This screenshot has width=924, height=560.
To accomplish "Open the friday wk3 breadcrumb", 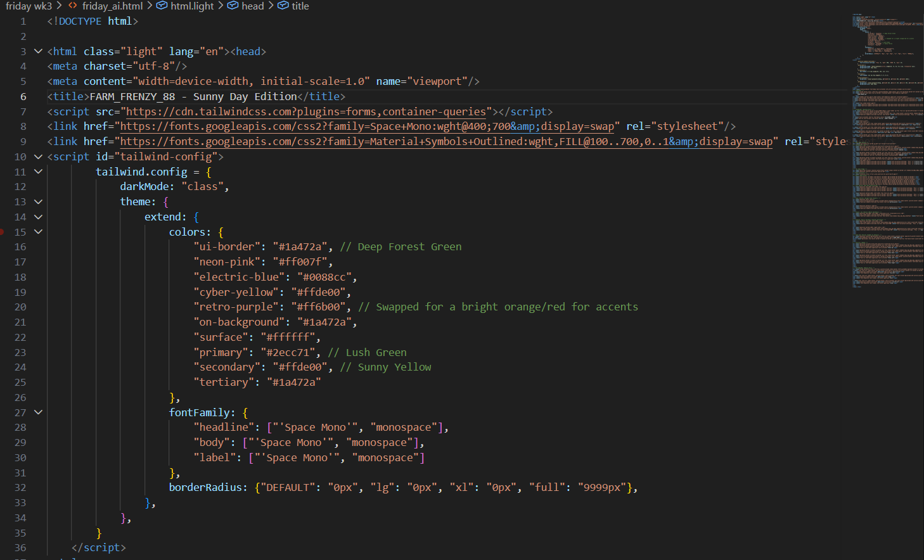I will [29, 6].
